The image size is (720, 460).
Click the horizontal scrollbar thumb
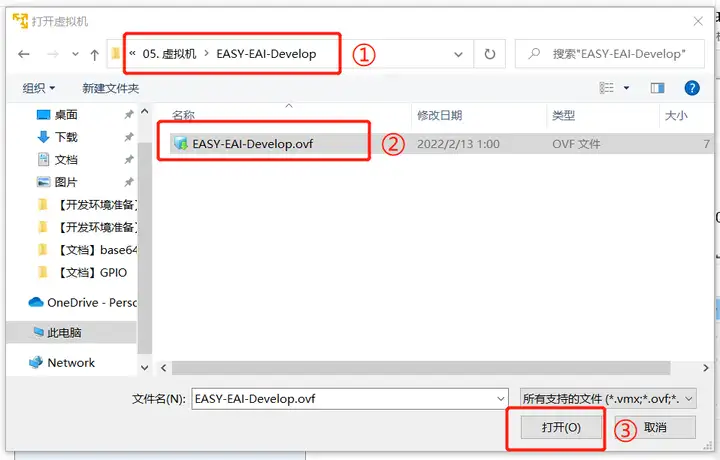(421, 368)
